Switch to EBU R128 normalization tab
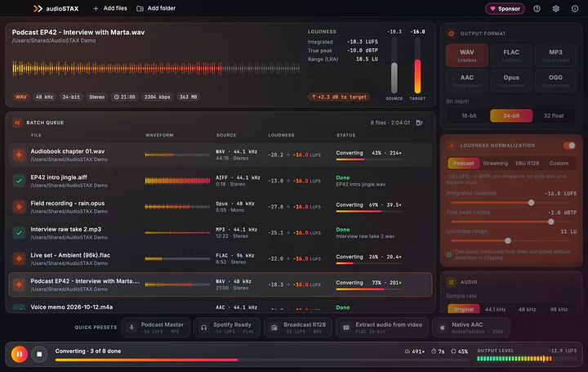 [x=527, y=163]
